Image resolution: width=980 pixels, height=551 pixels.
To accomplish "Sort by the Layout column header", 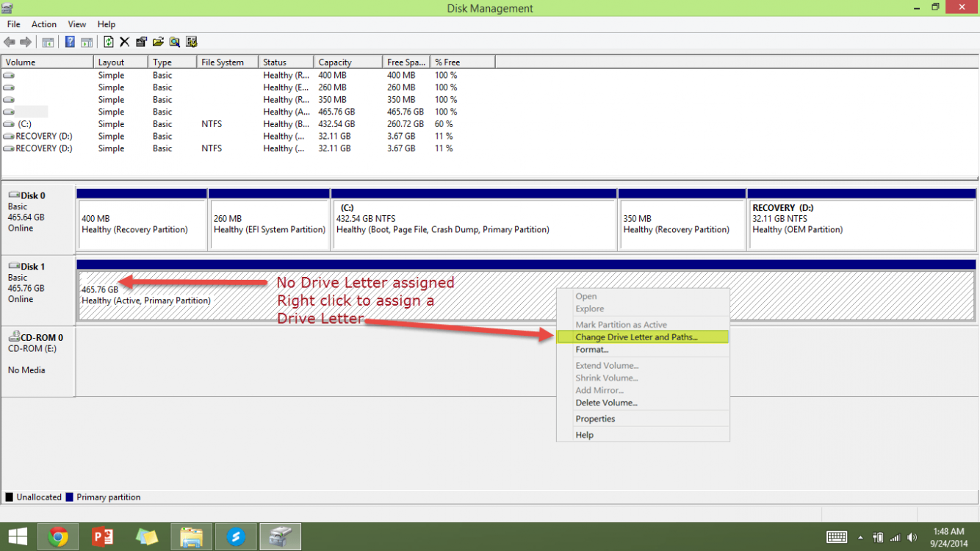I will 120,62.
